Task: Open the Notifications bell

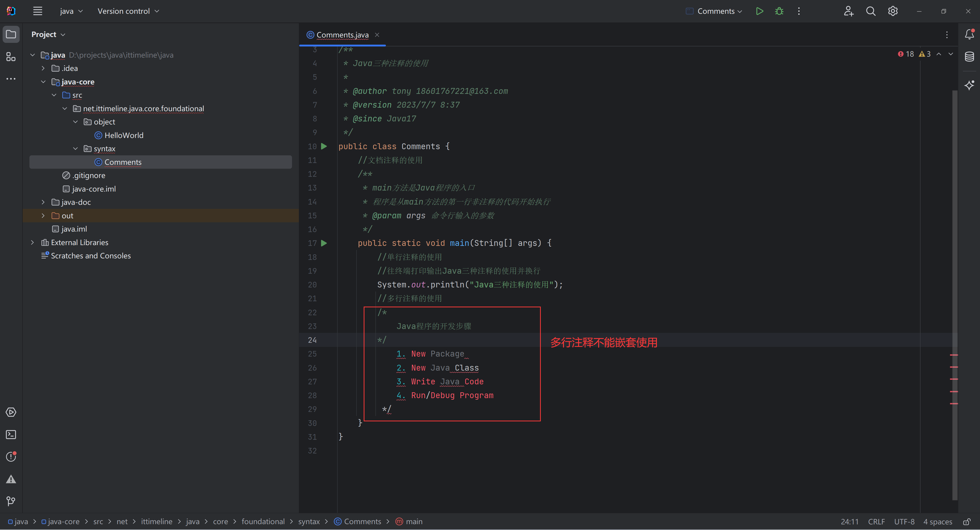Action: (x=969, y=34)
